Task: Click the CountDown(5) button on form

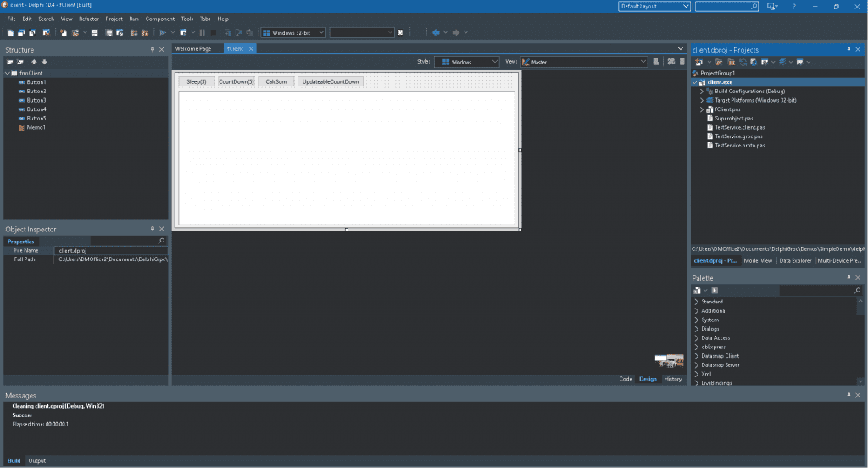Action: coord(236,81)
